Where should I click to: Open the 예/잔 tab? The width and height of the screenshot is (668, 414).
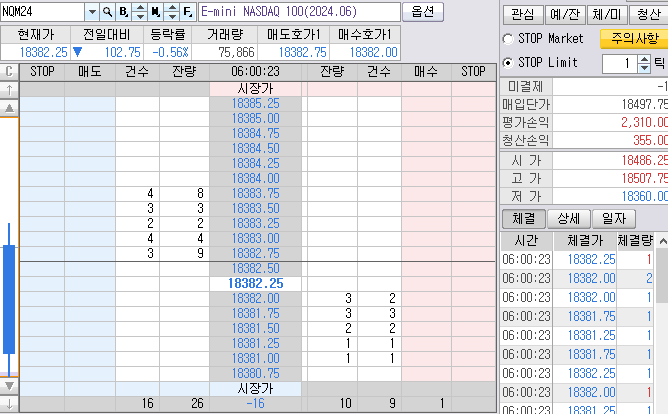[565, 14]
